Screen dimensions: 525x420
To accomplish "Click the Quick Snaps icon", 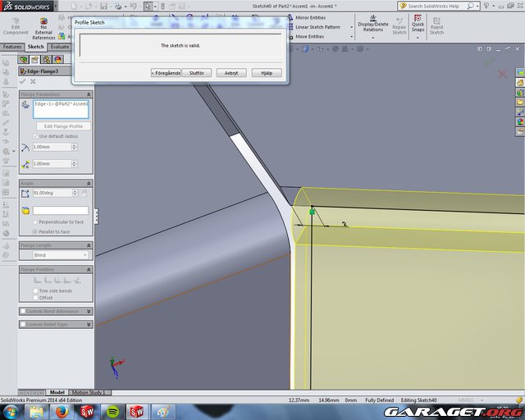I will click(418, 26).
